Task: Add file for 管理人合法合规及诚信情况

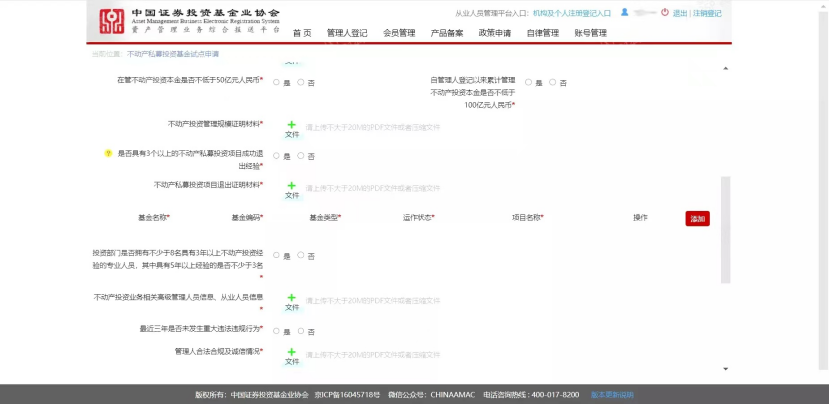Action: (x=292, y=357)
